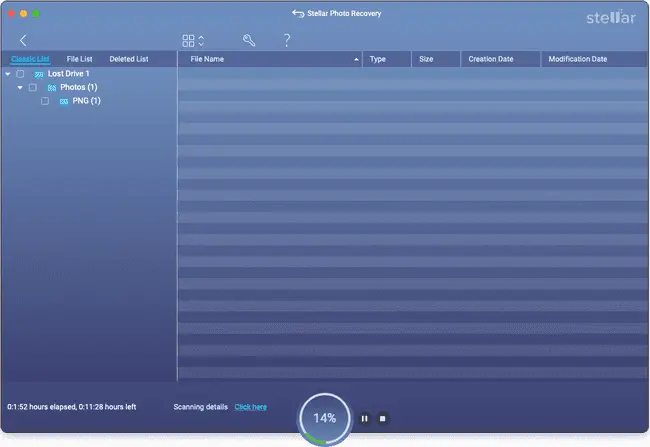Check the PNG (1) checkbox

point(45,101)
